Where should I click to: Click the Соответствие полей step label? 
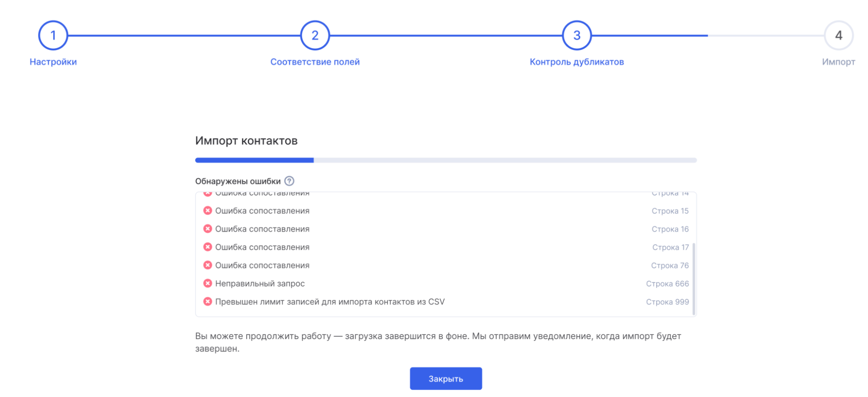315,62
